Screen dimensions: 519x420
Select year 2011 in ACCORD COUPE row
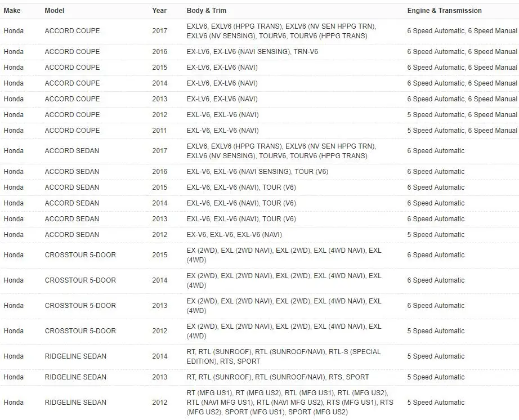click(x=159, y=131)
